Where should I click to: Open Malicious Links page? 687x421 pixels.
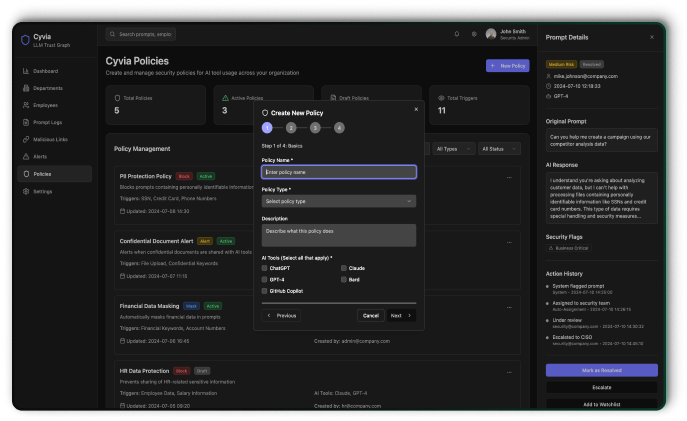(x=50, y=139)
